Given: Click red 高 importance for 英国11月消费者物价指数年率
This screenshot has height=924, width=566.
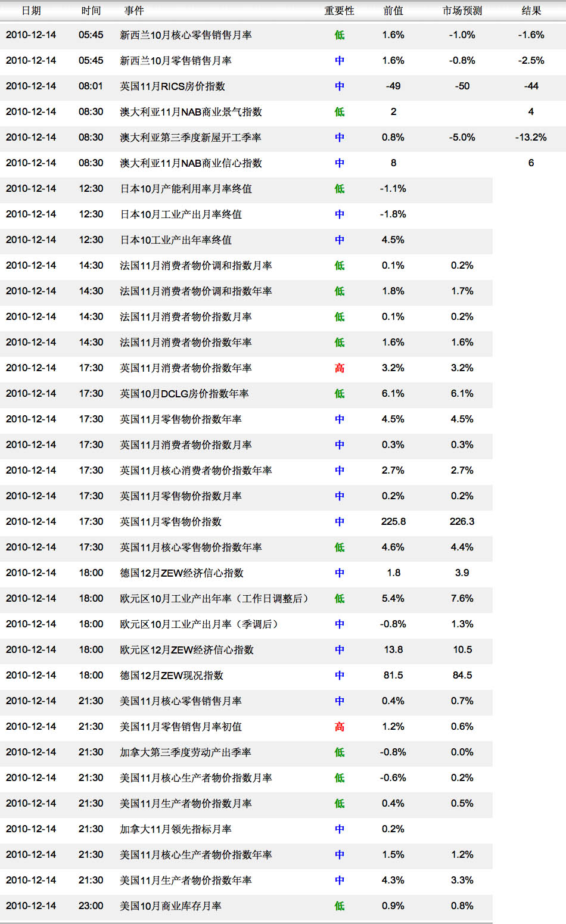Looking at the screenshot, I should tap(340, 368).
